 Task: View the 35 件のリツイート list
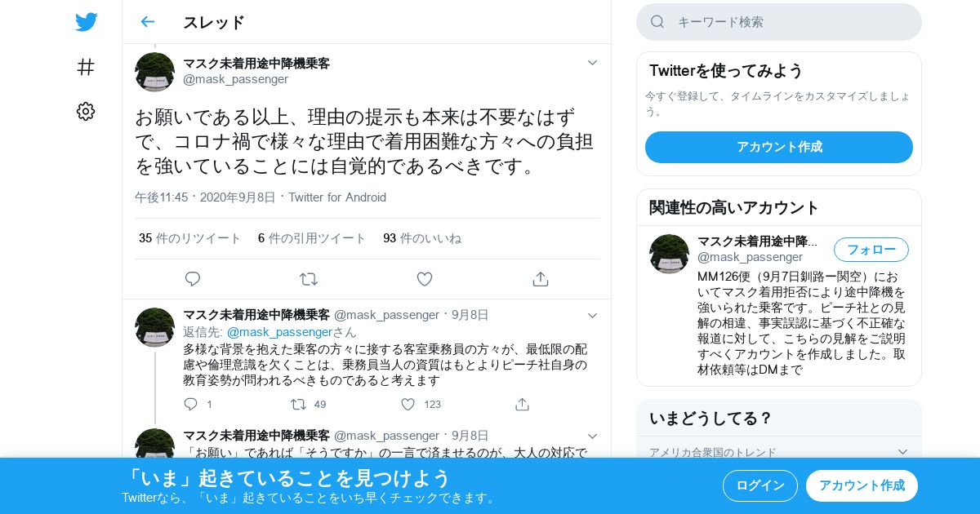(x=189, y=238)
